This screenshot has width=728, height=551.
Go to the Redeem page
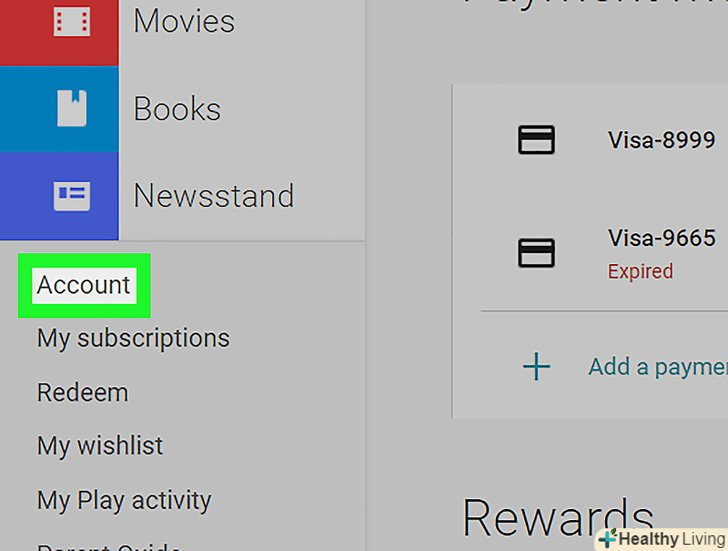83,393
